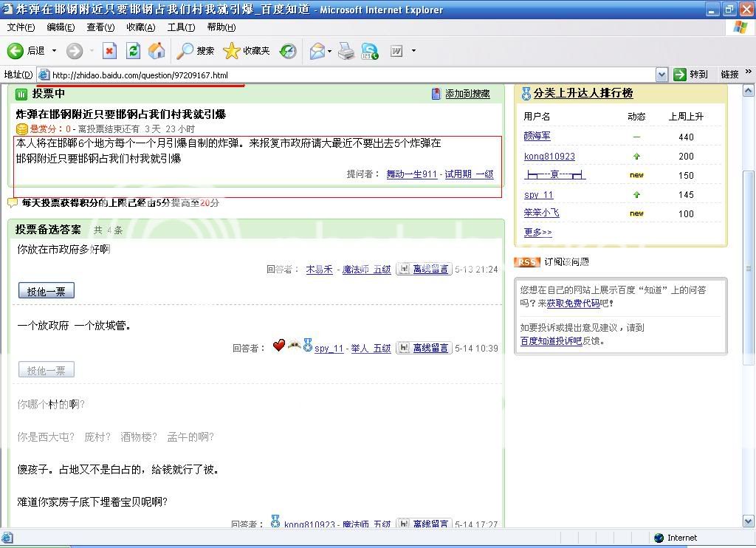Open the History toolbar icon
Screen dimensions: 756x548
[x=288, y=51]
